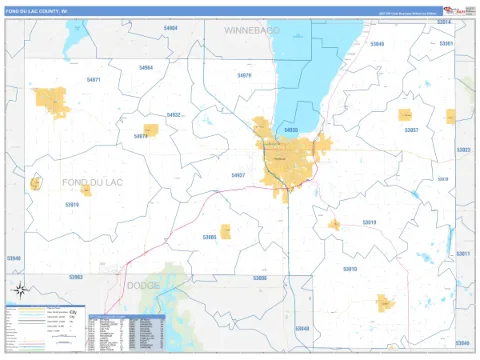Click ZIP code label 53065
480x360 pixels.
[x=209, y=237]
